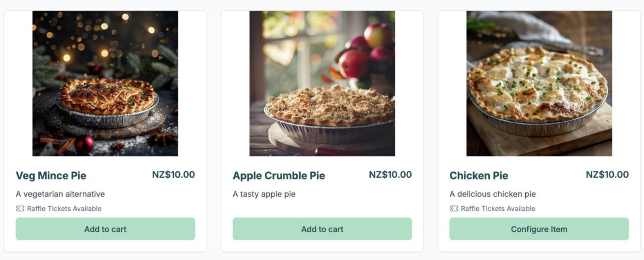Click Raffle Tickets Available text on Veg Mince Pie
The width and height of the screenshot is (644, 260).
point(64,209)
